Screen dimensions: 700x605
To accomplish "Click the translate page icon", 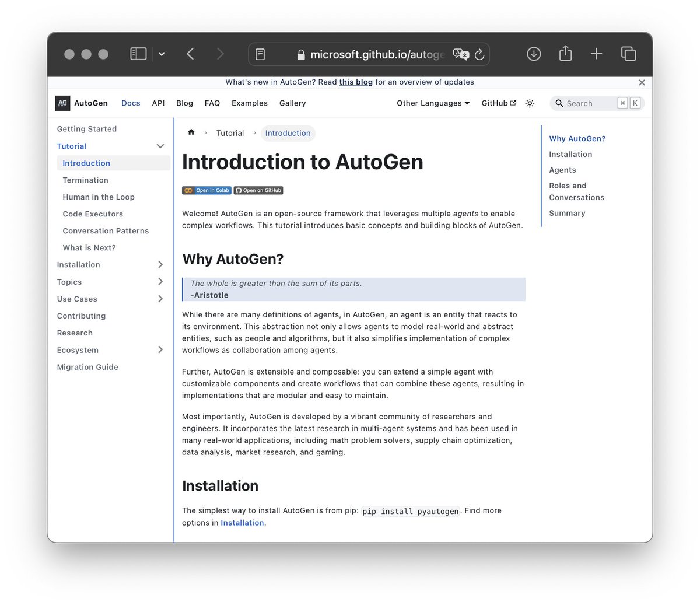I will pyautogui.click(x=461, y=54).
